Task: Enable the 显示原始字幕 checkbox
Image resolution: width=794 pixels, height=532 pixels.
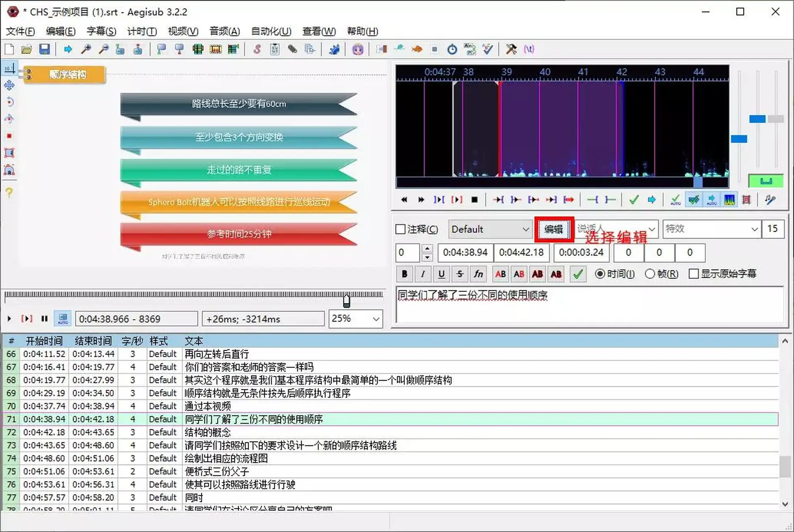Action: 694,274
